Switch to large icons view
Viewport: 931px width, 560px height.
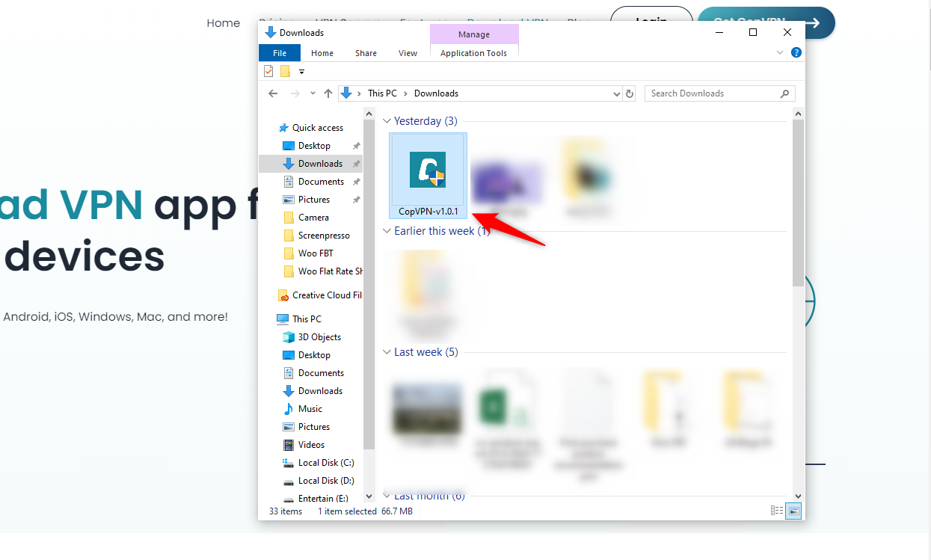(793, 511)
